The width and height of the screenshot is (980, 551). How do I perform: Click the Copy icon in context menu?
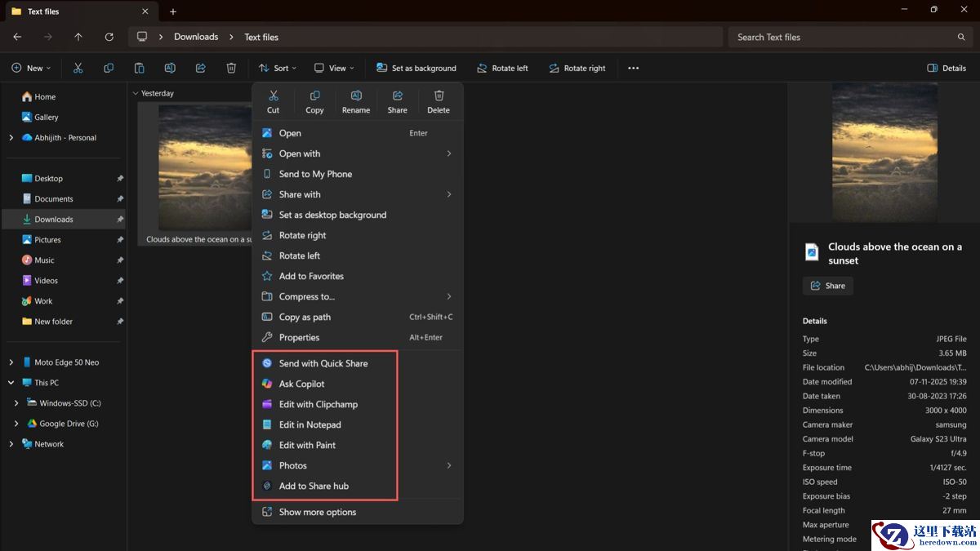point(314,96)
